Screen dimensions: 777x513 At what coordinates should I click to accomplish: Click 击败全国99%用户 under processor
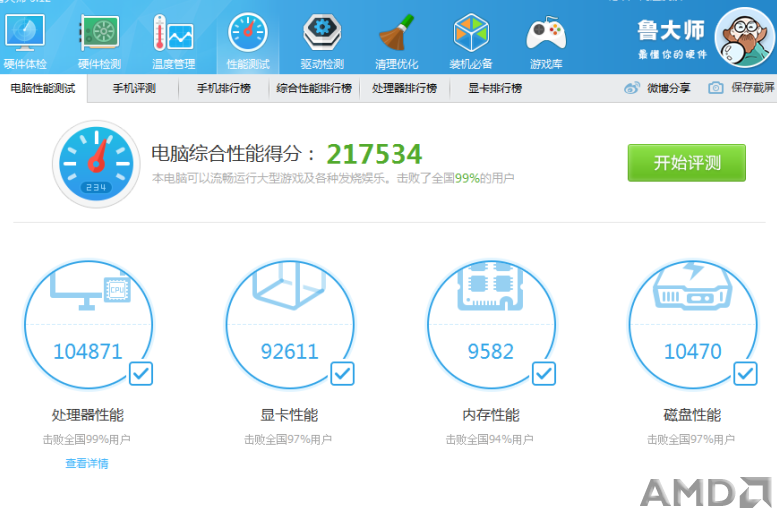click(x=87, y=439)
